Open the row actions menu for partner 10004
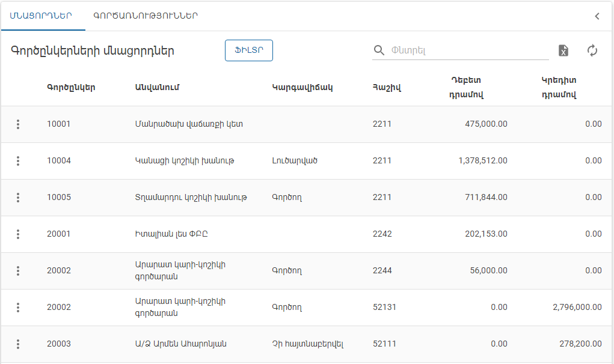Viewport: 614px width, 364px height. [18, 161]
